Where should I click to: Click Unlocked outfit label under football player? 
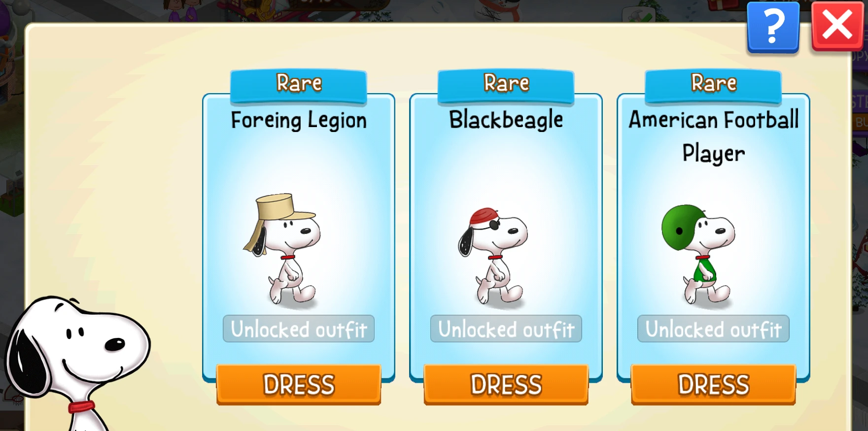coord(713,329)
